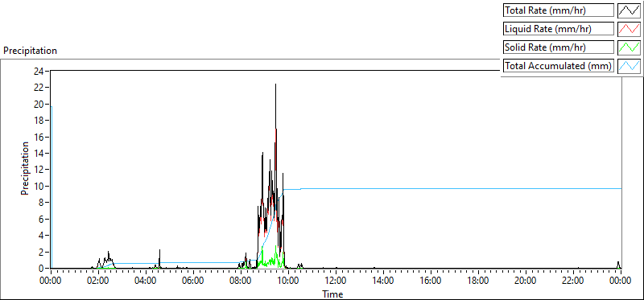Click the Precipitation chart caption above the graph
Image resolution: width=644 pixels, height=300 pixels.
[x=30, y=51]
